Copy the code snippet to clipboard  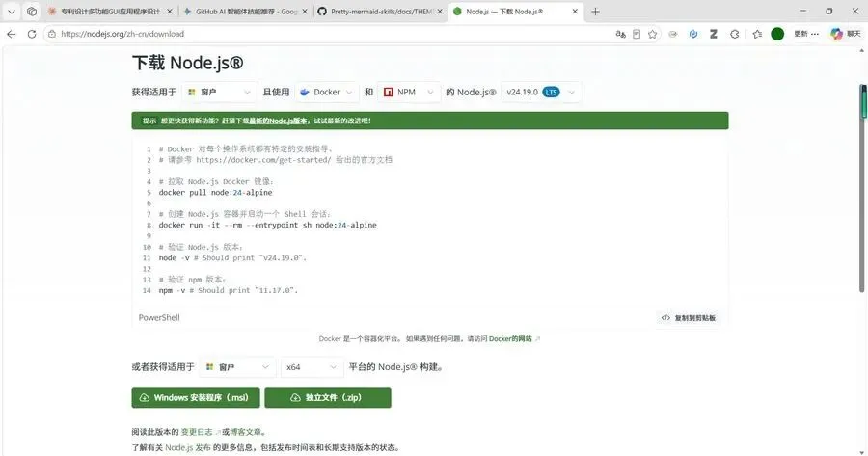[x=688, y=318]
